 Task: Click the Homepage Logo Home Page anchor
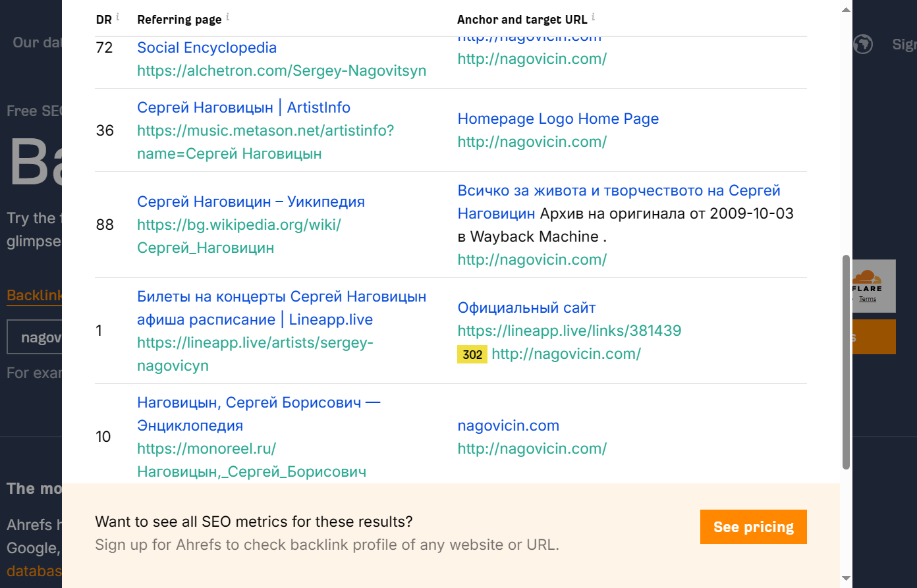[x=558, y=119]
